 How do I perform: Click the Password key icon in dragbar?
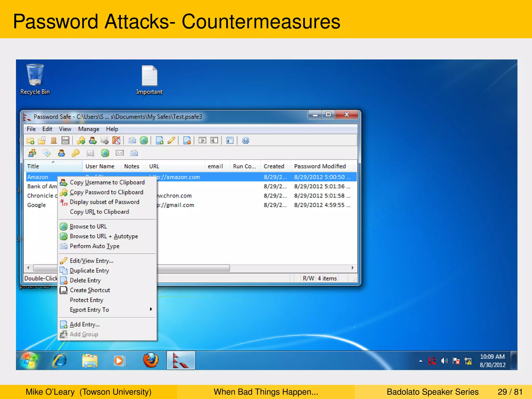(76, 153)
